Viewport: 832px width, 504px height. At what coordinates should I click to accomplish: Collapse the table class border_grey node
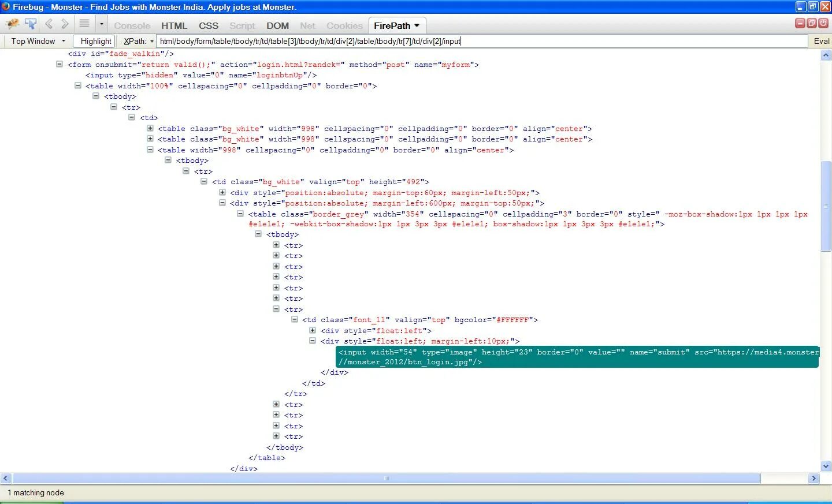pos(240,214)
